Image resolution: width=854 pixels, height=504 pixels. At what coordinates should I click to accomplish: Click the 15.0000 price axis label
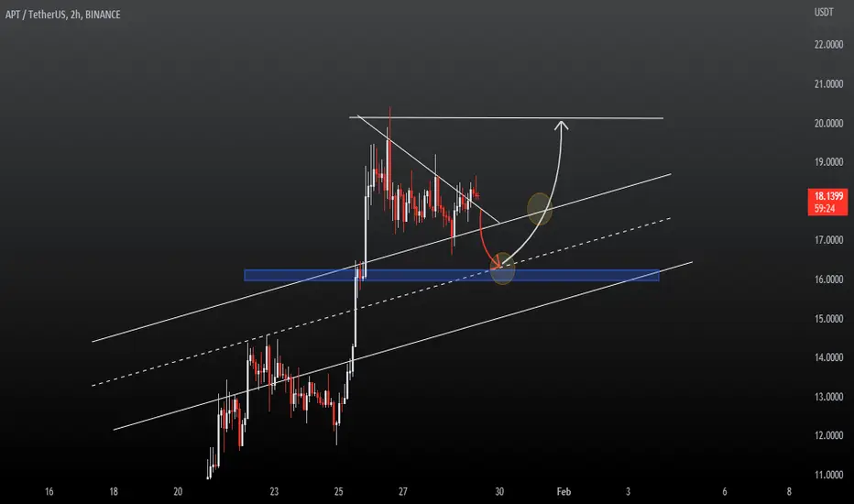click(x=828, y=319)
